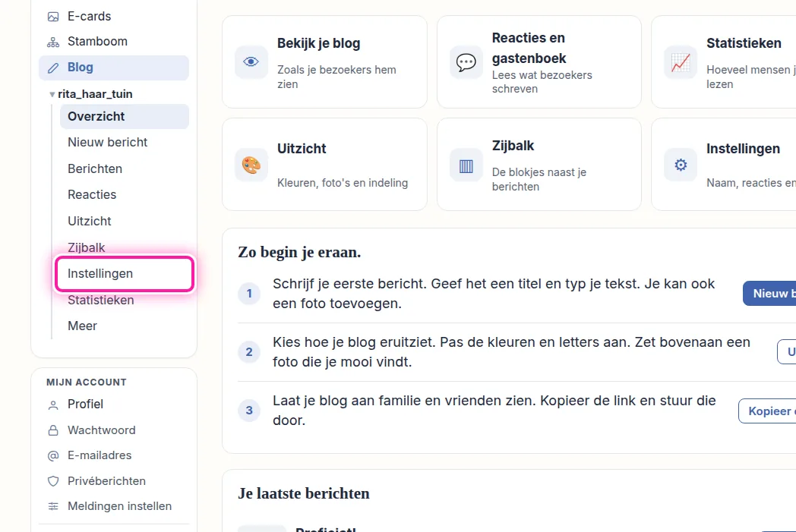Click the Zo begin je eraan heading

299,252
